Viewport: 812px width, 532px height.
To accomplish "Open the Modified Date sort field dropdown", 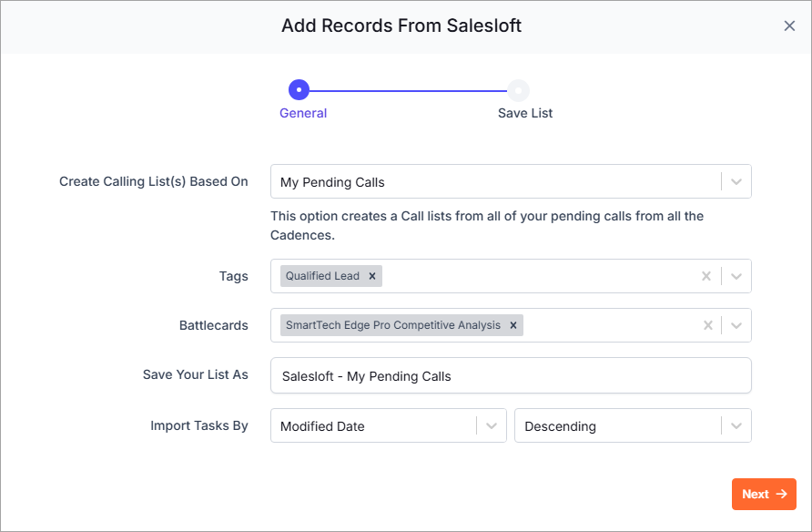I will [389, 425].
